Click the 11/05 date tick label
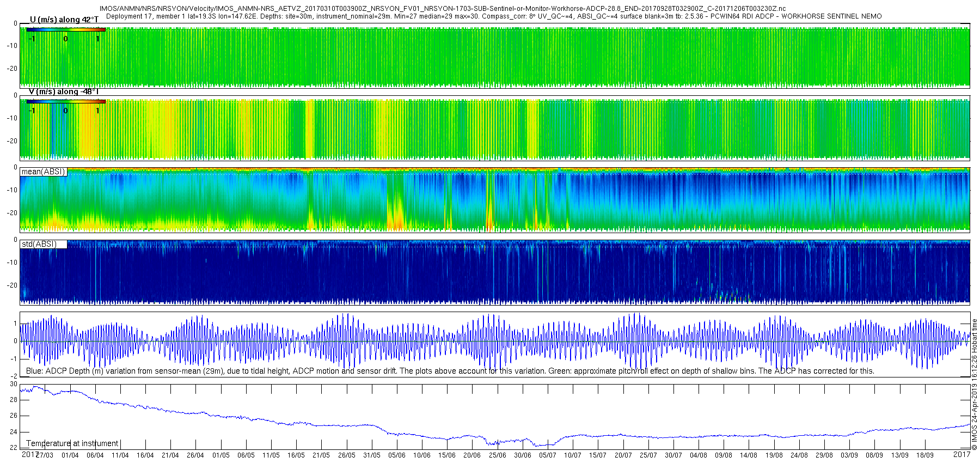The width and height of the screenshot is (980, 463). [271, 455]
